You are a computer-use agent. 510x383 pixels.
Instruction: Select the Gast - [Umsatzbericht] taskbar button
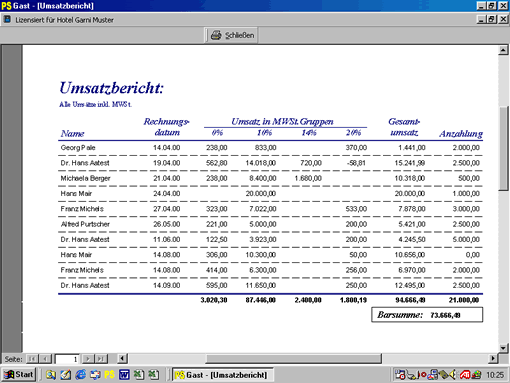point(223,375)
